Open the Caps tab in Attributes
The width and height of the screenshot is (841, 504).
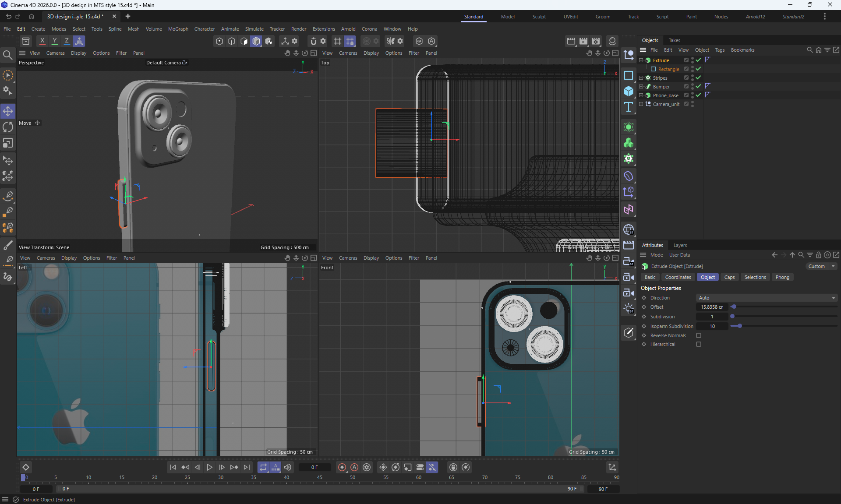(729, 277)
